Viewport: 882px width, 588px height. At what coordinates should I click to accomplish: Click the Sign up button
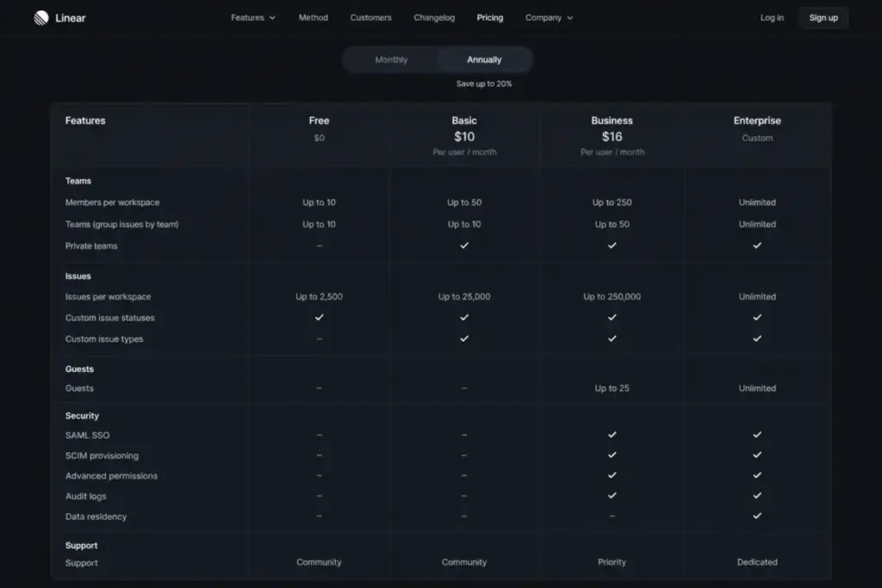(823, 18)
